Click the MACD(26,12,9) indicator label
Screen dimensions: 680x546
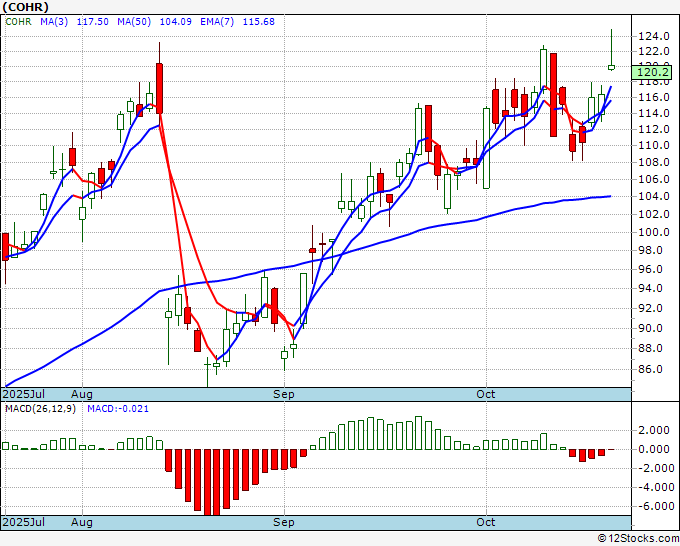pyautogui.click(x=40, y=409)
